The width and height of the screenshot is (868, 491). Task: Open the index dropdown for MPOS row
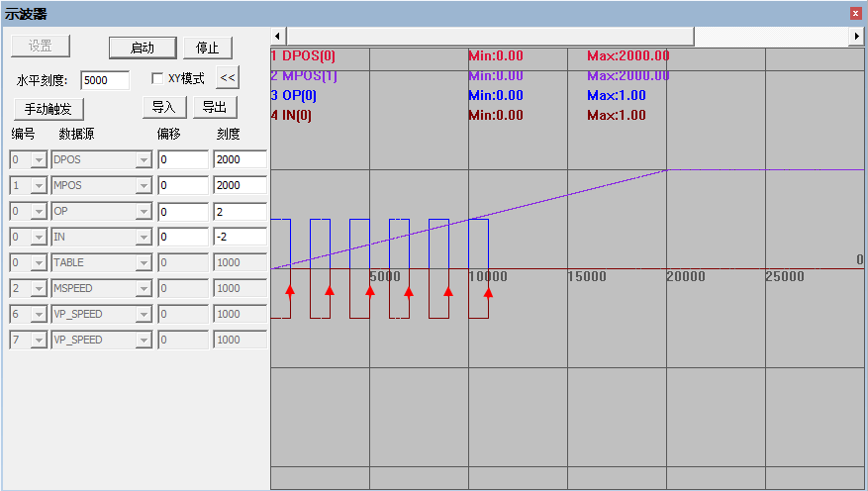[39, 185]
